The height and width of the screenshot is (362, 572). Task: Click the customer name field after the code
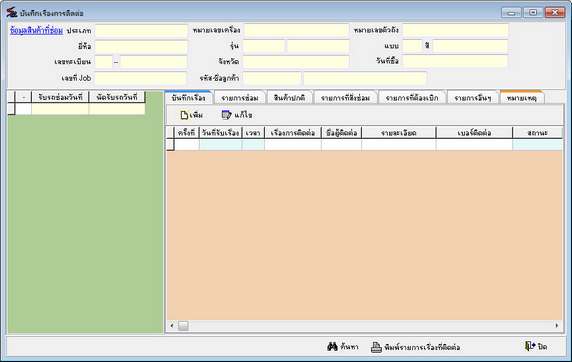365,78
